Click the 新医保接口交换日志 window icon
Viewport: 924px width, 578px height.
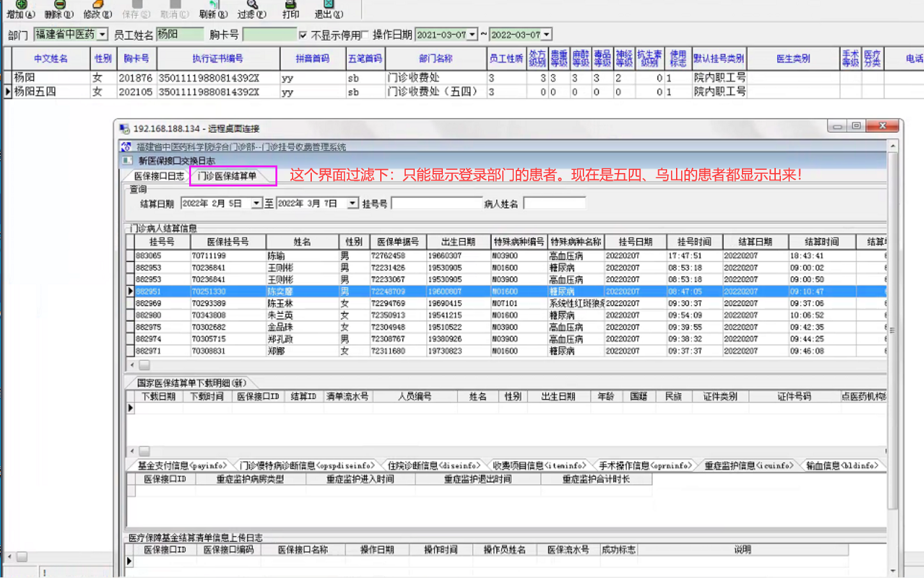pyautogui.click(x=128, y=160)
